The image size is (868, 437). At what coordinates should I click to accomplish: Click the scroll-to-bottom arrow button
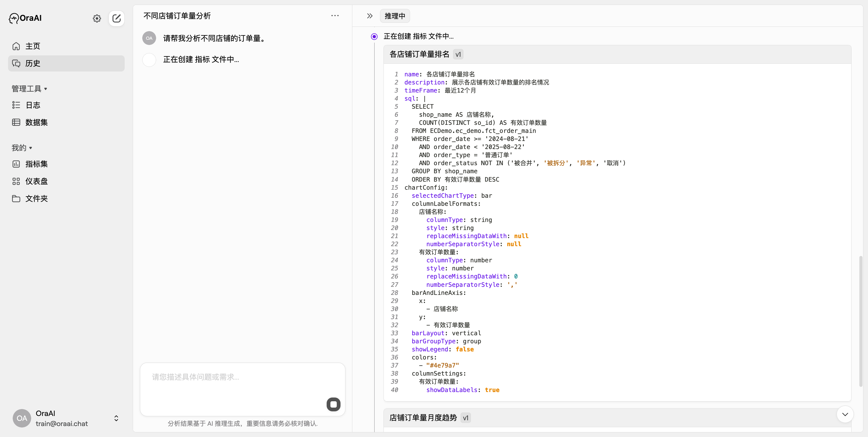click(845, 414)
